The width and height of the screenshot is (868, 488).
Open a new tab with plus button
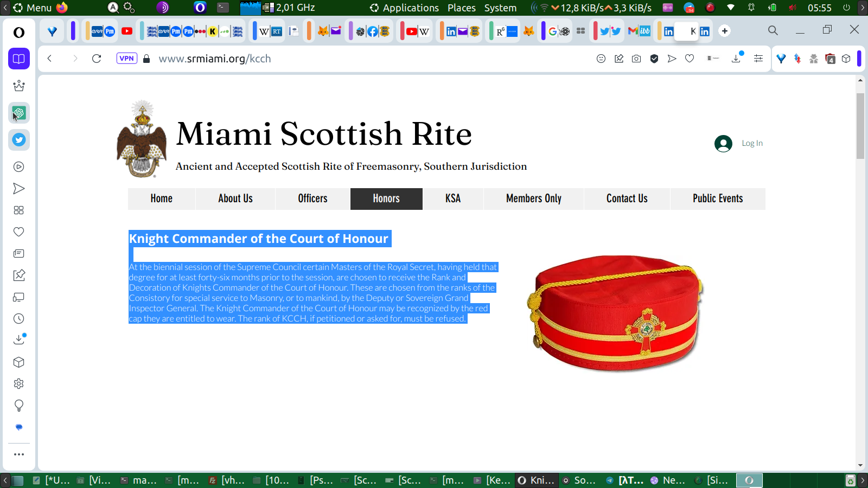[x=724, y=31]
